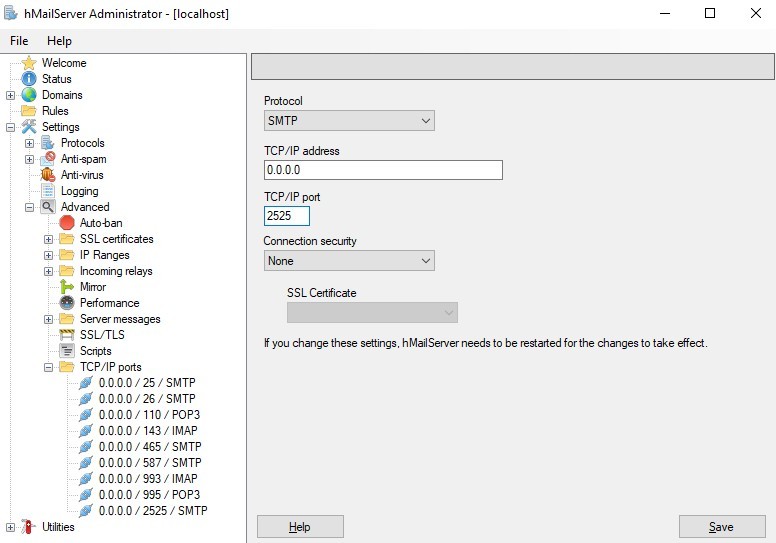
Task: Expand the Anti-spam tree node
Action: tap(29, 159)
